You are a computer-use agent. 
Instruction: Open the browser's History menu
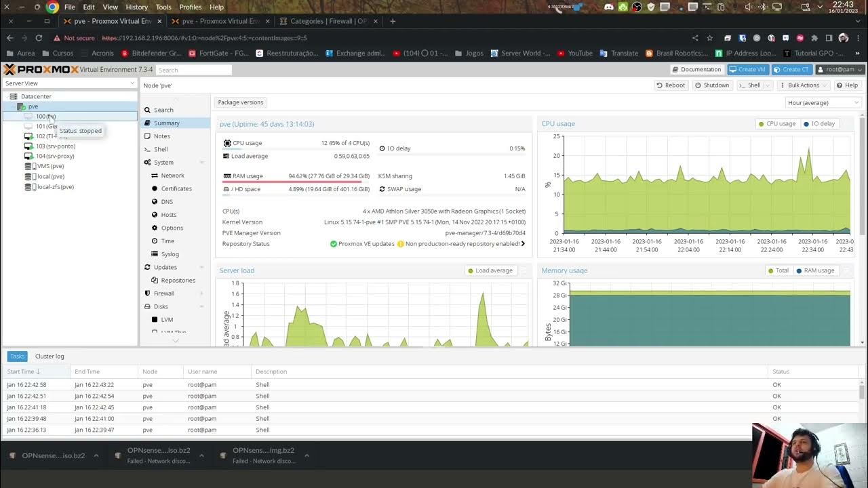click(136, 7)
